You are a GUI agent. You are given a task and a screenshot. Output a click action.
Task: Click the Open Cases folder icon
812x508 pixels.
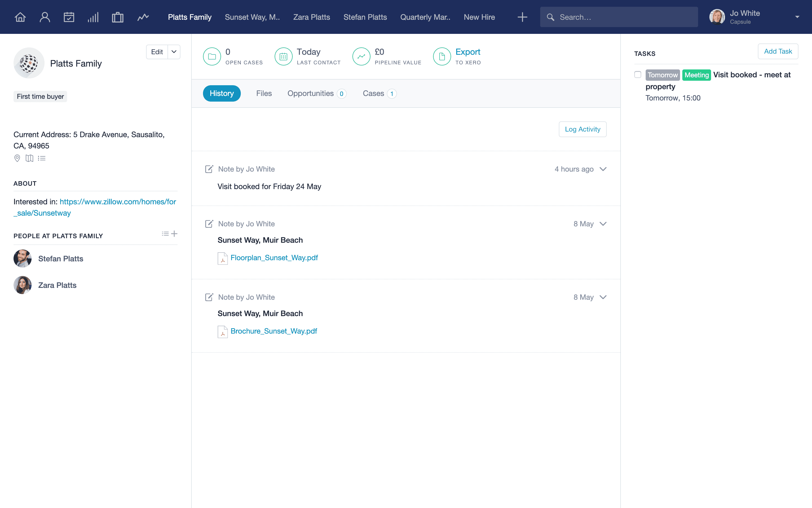[x=212, y=56]
